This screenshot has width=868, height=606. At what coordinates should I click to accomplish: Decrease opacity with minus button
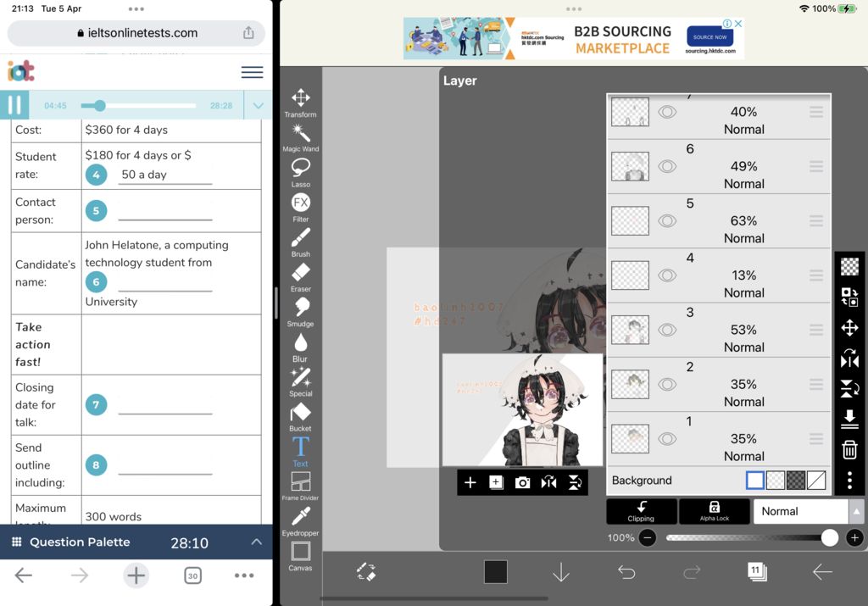click(x=647, y=537)
